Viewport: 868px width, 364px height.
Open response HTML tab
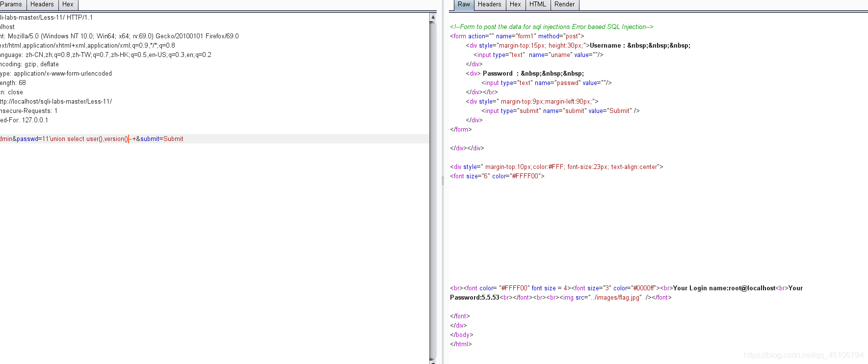[538, 4]
